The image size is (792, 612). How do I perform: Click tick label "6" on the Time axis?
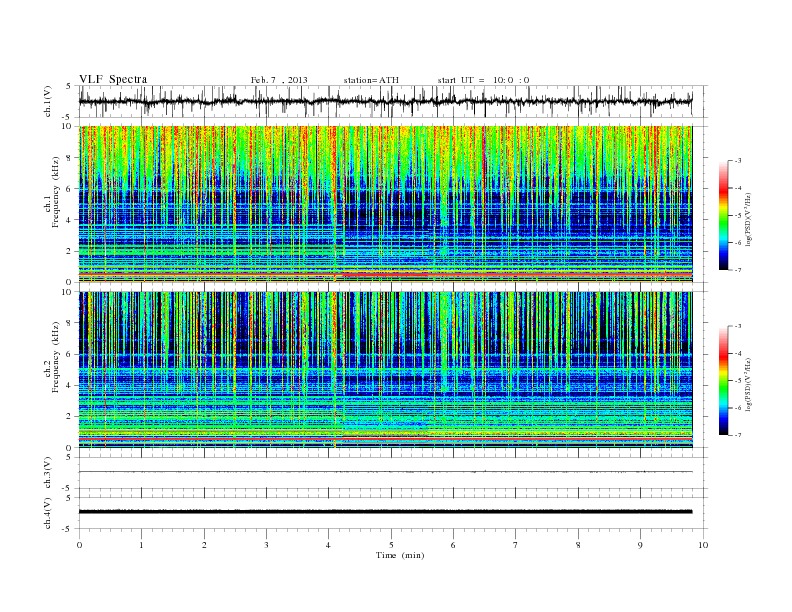tap(453, 545)
